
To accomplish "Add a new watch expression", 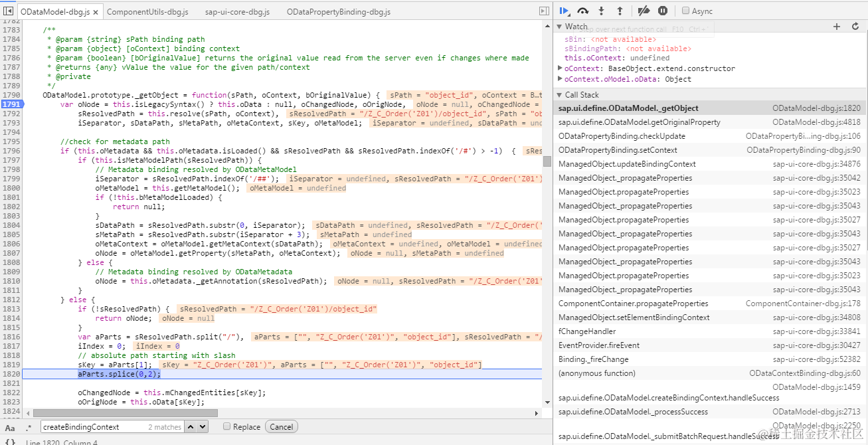I will coord(837,27).
